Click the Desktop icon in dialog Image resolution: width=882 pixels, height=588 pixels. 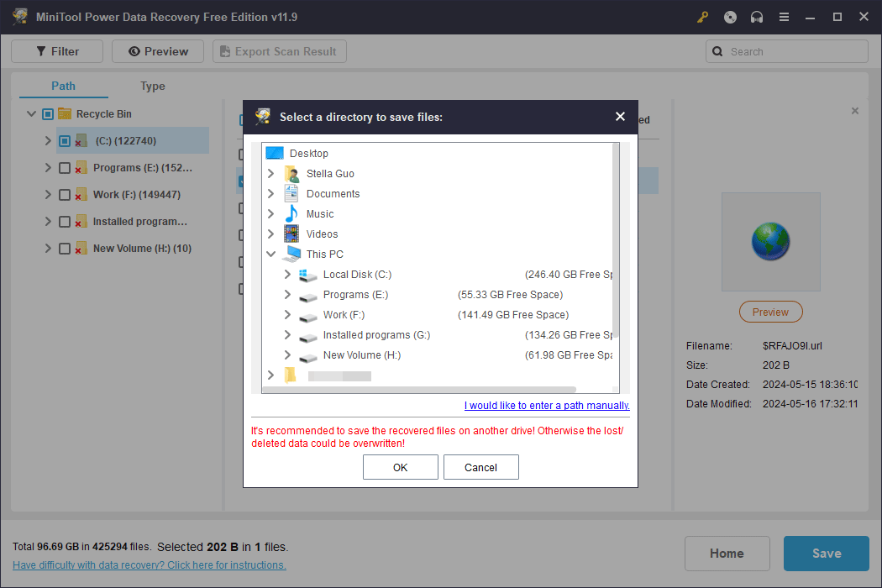point(275,153)
